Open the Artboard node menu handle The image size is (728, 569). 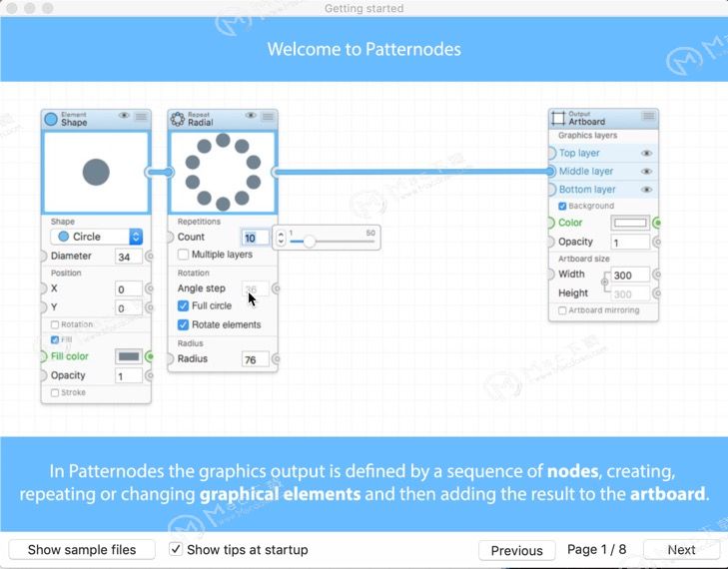[x=648, y=116]
